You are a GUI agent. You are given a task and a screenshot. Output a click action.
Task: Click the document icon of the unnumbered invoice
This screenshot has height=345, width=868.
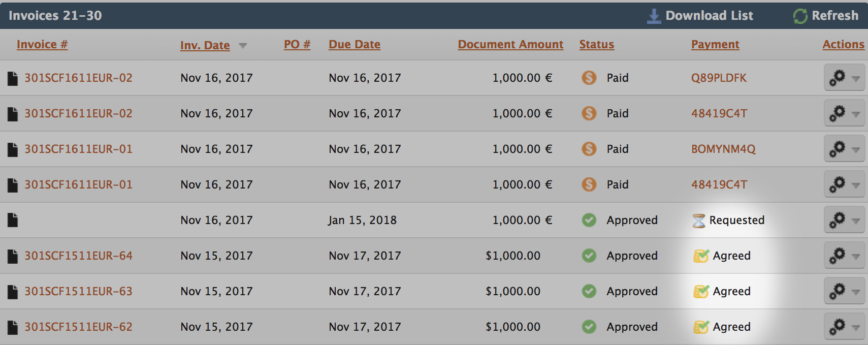pos(13,221)
